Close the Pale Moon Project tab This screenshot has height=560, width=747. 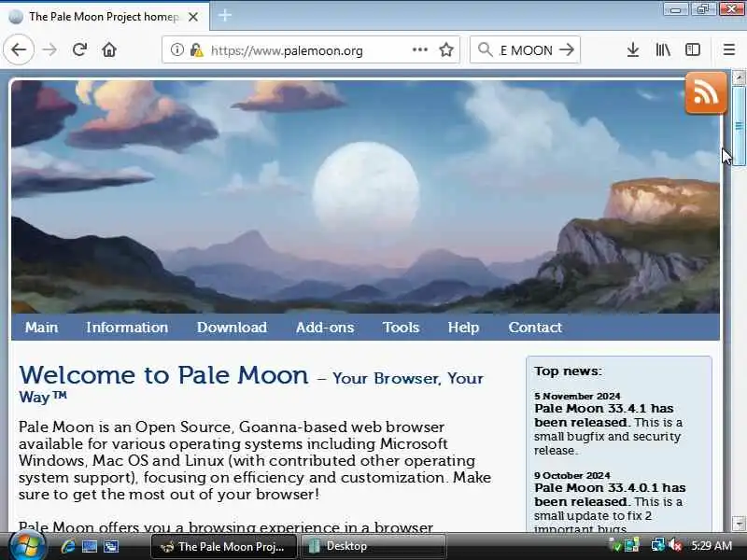[193, 17]
